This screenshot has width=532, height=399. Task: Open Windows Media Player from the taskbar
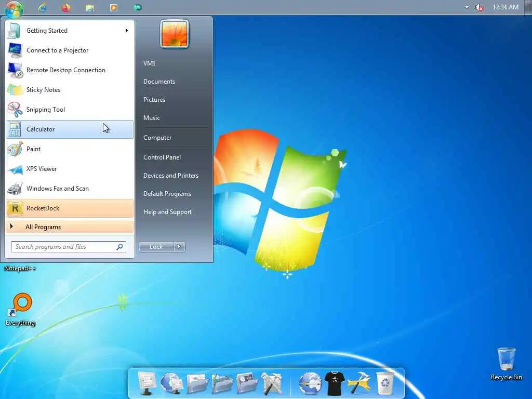click(x=114, y=7)
